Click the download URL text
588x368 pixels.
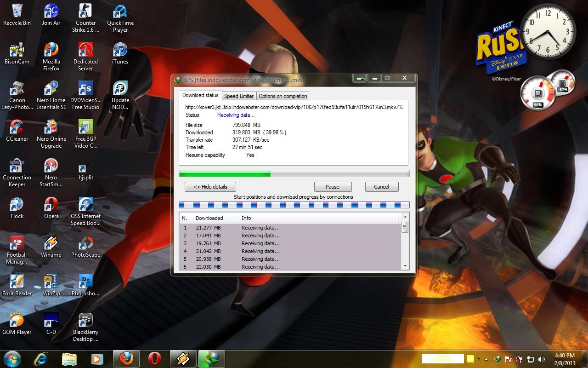[294, 107]
